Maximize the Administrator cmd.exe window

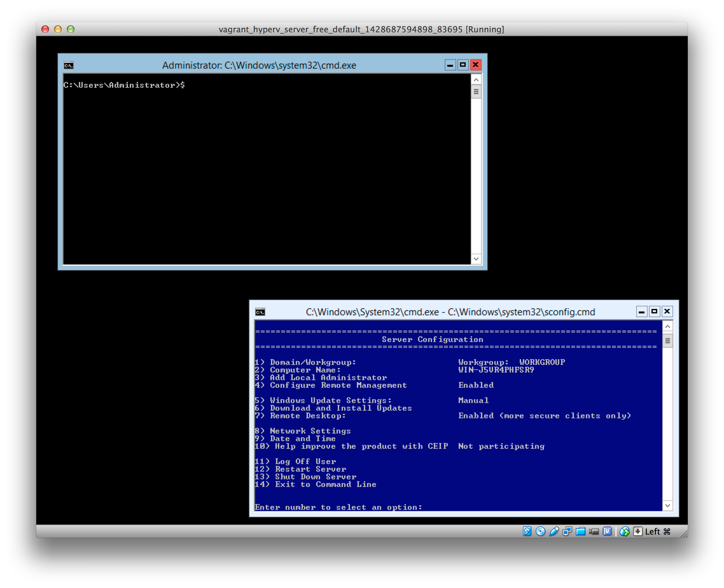pyautogui.click(x=463, y=65)
